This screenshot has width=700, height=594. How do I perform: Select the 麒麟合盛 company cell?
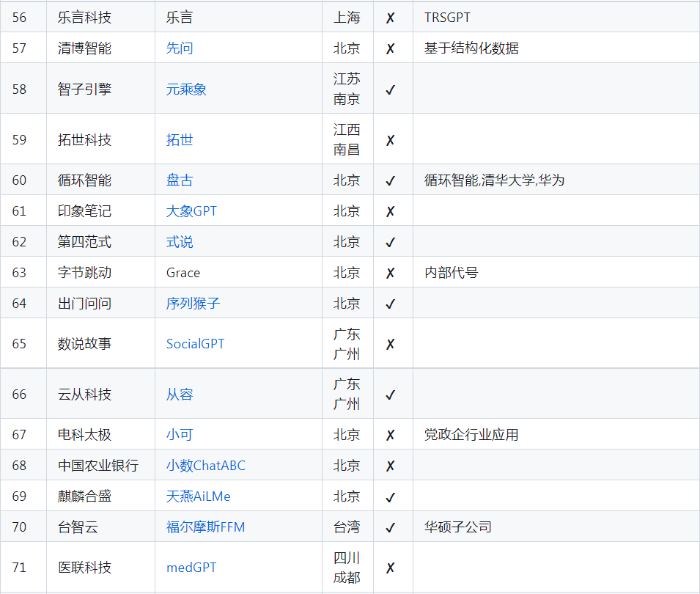(100, 496)
